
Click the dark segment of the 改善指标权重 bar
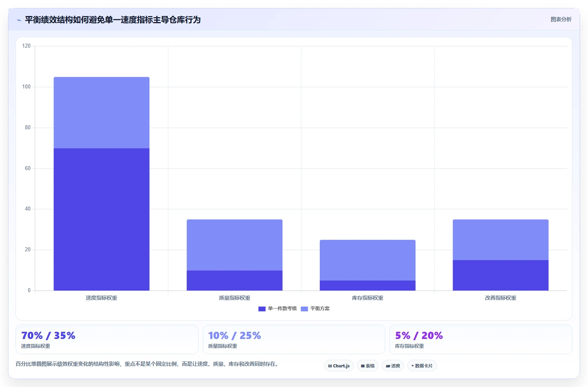click(x=500, y=275)
